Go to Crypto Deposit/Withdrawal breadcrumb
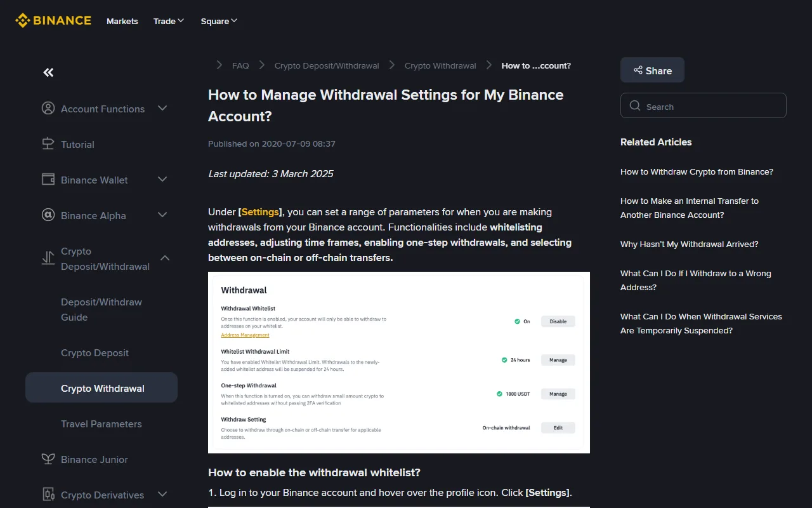Viewport: 812px width, 508px height. (327, 65)
